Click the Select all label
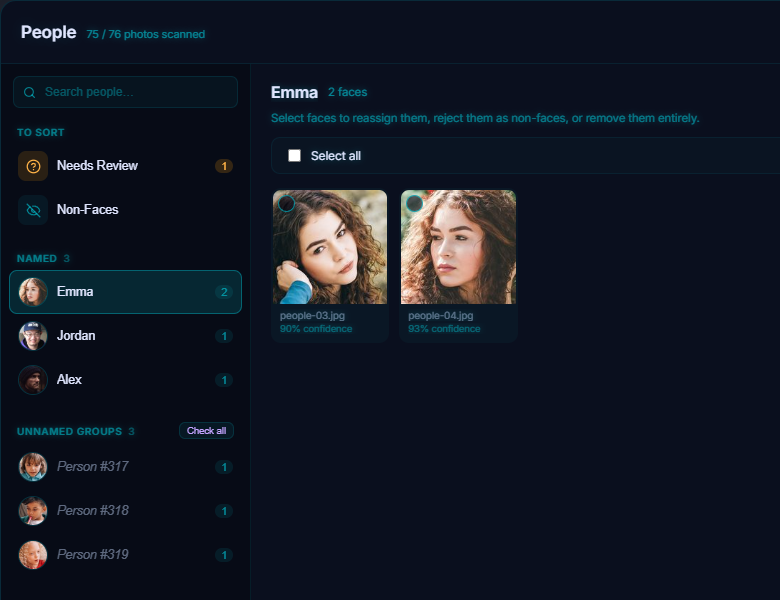This screenshot has width=780, height=600. point(336,156)
